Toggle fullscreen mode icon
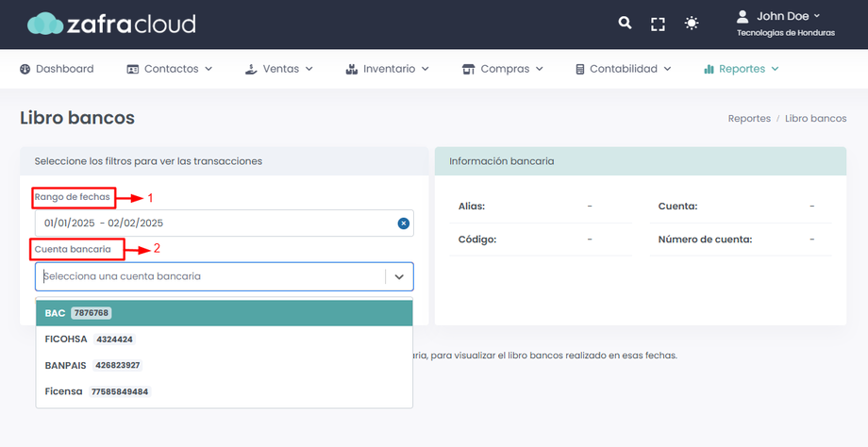Viewport: 868px width, 447px height. click(x=658, y=24)
